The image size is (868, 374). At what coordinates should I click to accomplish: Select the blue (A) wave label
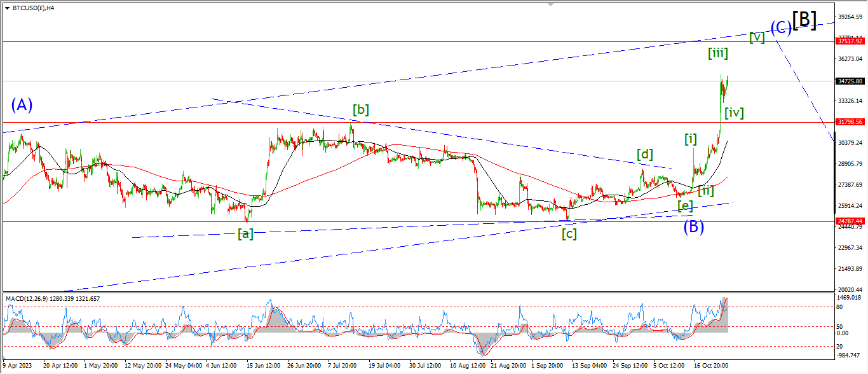(x=22, y=105)
